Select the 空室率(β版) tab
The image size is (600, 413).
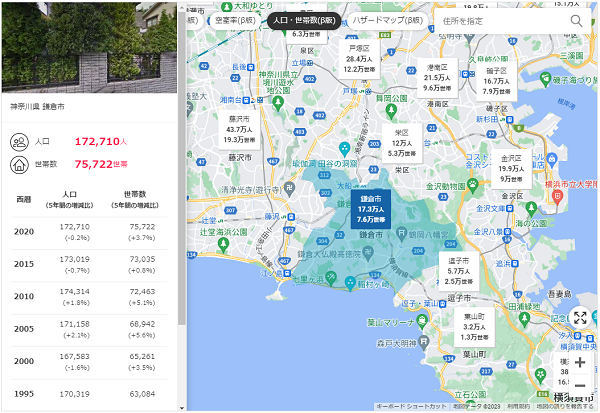click(235, 20)
